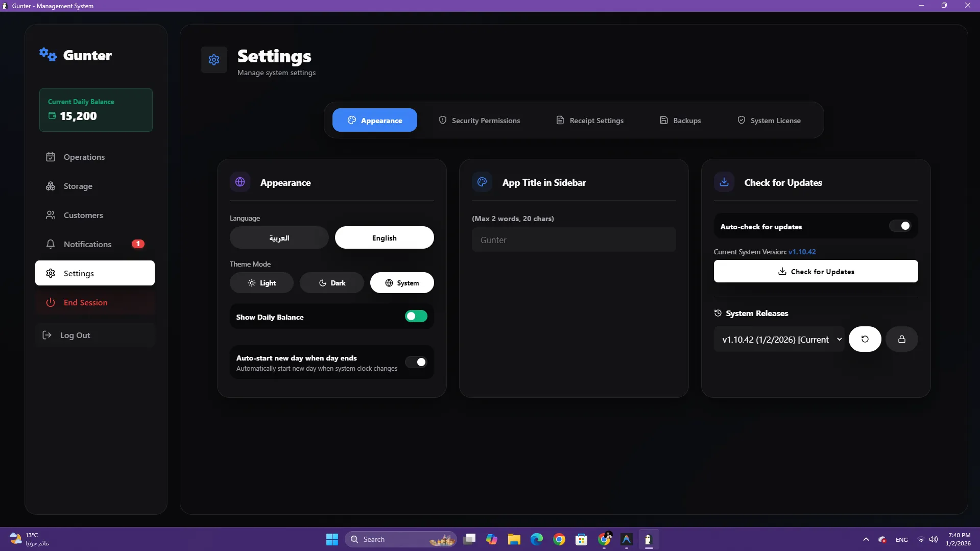Switch to the Security Permissions tab
This screenshot has height=551, width=980.
coord(479,121)
